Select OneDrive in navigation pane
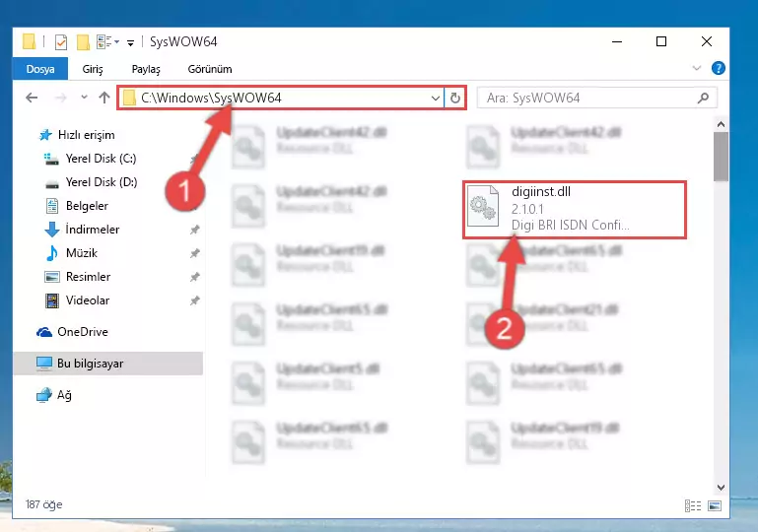 (x=83, y=332)
